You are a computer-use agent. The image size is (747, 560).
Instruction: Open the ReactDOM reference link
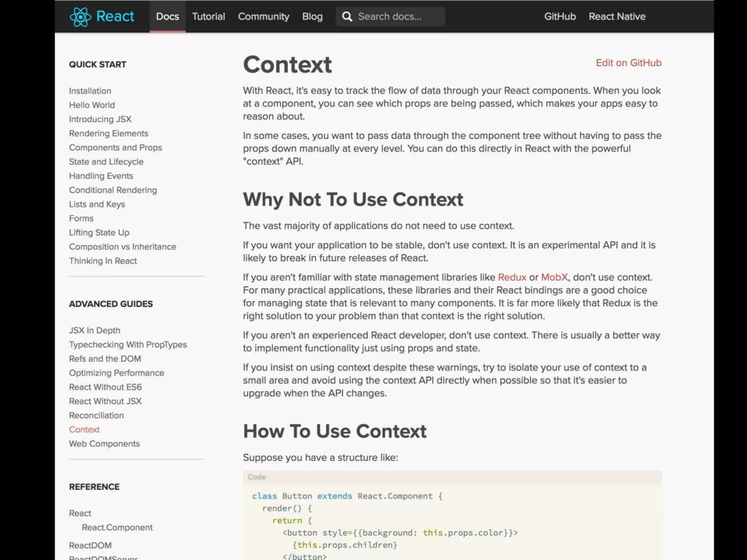tap(90, 545)
